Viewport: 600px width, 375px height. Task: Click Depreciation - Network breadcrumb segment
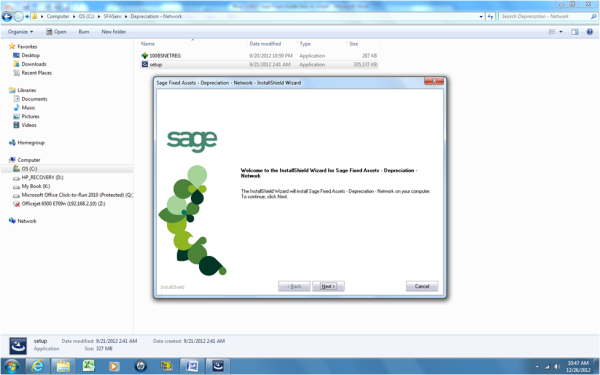[156, 16]
